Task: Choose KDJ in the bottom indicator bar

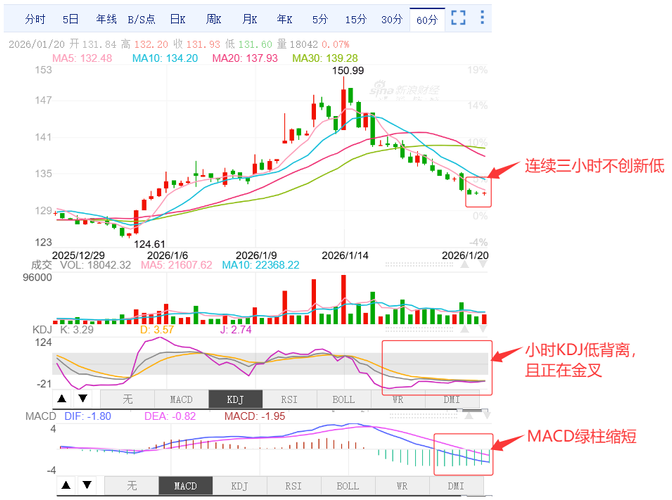Action: tap(240, 486)
